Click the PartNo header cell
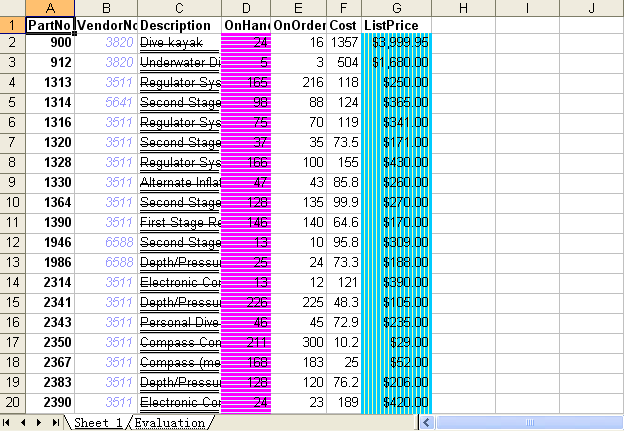Viewport: 624px width, 432px height. pyautogui.click(x=50, y=25)
